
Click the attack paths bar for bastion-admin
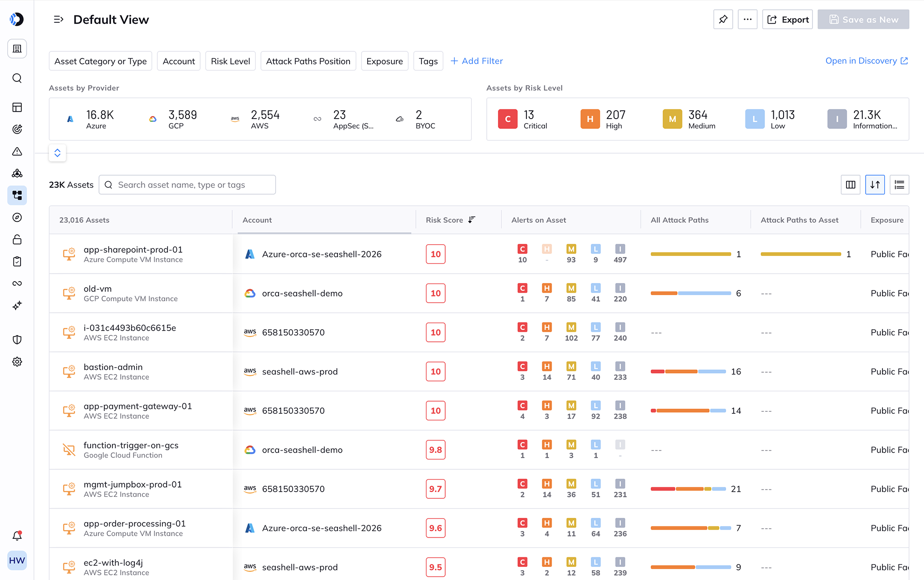pos(688,372)
